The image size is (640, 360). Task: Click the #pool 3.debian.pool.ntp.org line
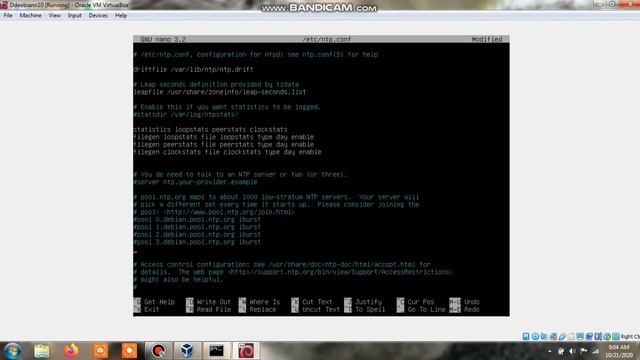point(197,242)
